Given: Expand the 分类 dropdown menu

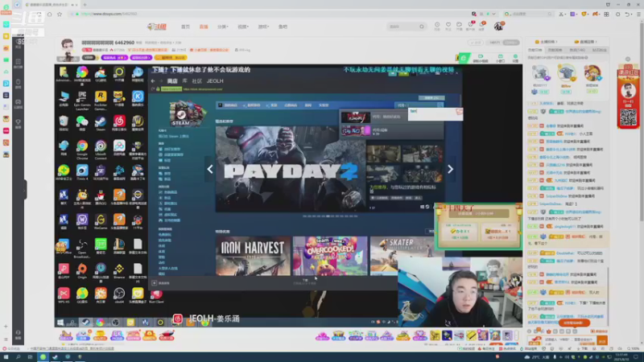Looking at the screenshot, I should pos(223,27).
